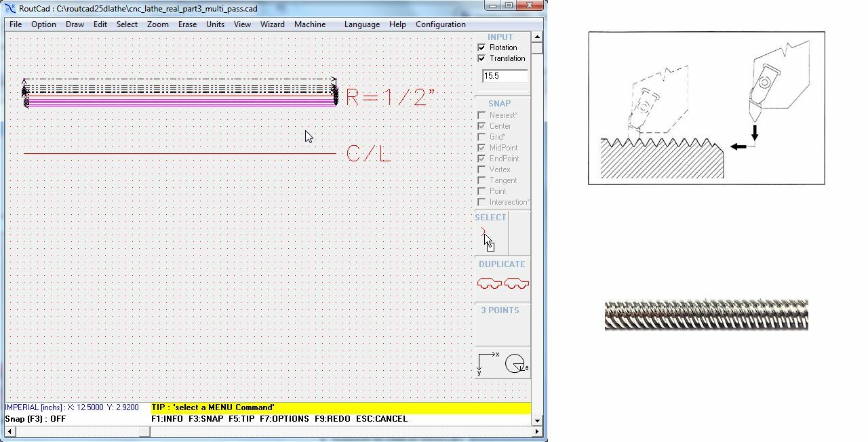Expand the Configuration menu
The width and height of the screenshot is (868, 442).
point(441,24)
